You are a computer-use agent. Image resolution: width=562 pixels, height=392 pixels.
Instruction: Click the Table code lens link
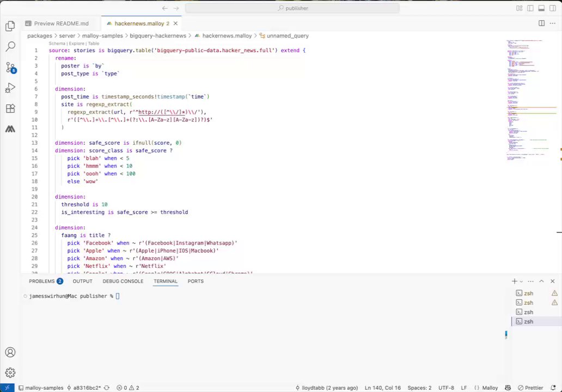tap(94, 44)
